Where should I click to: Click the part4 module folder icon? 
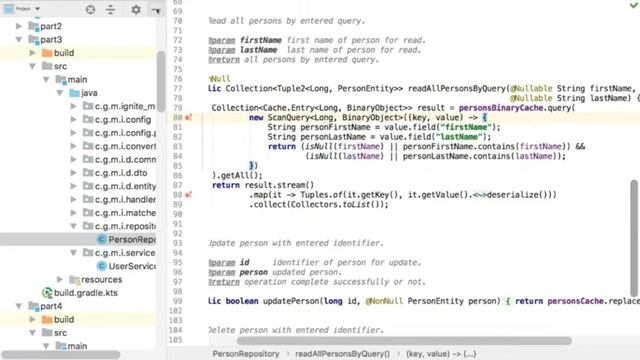point(33,306)
